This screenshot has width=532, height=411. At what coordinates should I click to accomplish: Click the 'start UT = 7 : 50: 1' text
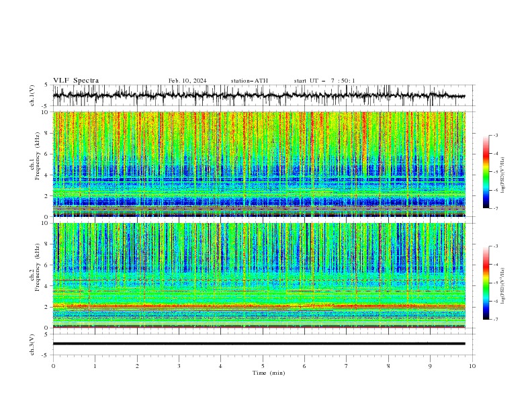324,81
